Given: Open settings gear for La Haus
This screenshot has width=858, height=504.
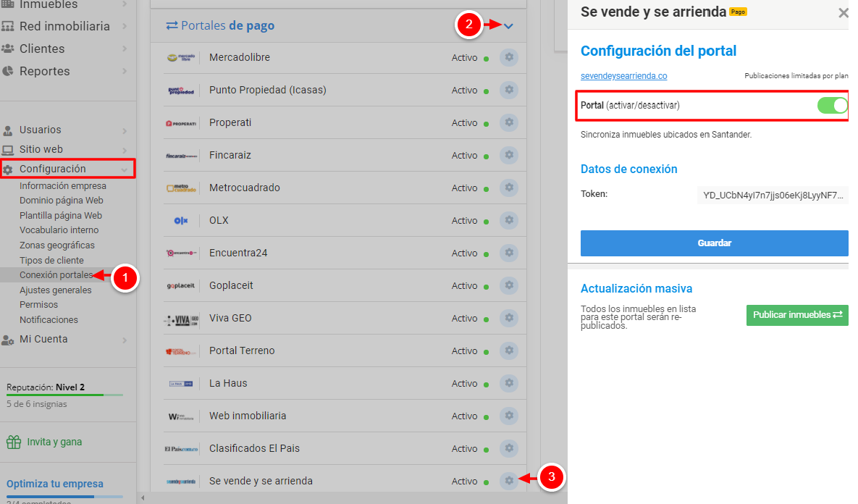Looking at the screenshot, I should [509, 383].
